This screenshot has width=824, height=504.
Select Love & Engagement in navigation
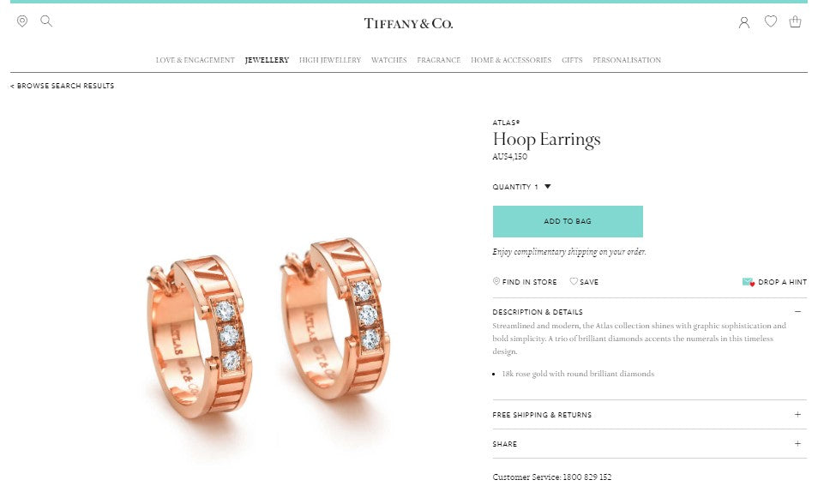click(195, 60)
